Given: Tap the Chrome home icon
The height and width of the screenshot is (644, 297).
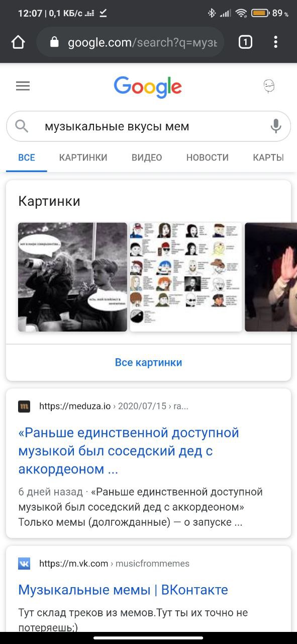Looking at the screenshot, I should pos(18,42).
